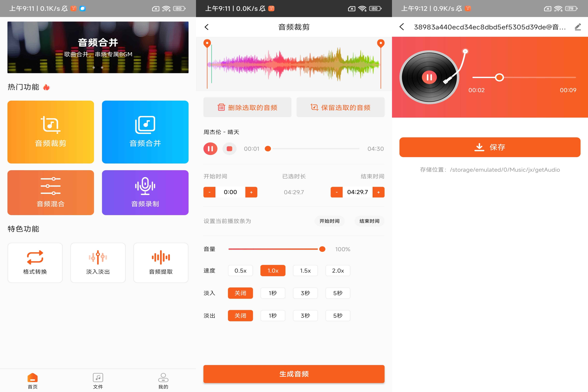Open the 淡入淡出 fade in/out feature
This screenshot has height=392, width=588.
[98, 263]
